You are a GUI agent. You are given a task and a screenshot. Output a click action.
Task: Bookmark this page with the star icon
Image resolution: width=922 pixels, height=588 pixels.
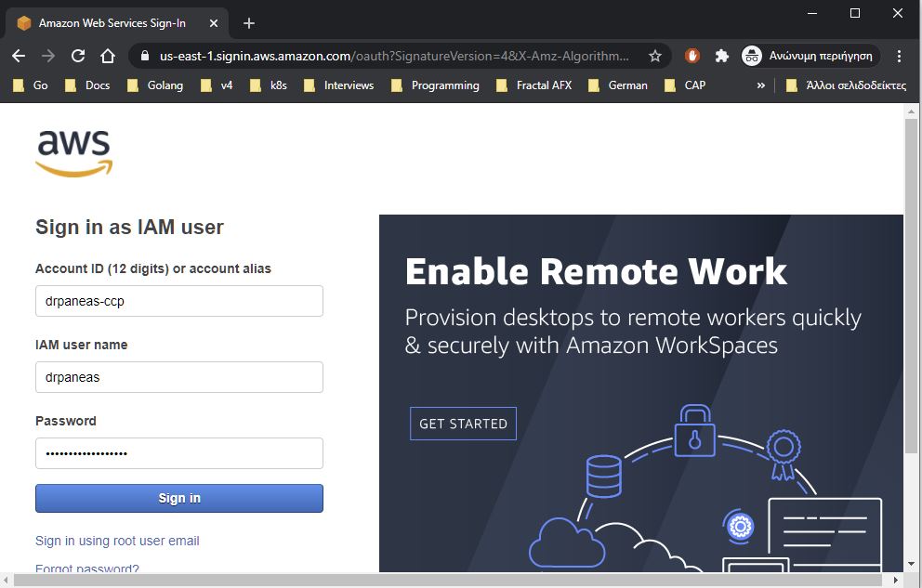coord(655,56)
